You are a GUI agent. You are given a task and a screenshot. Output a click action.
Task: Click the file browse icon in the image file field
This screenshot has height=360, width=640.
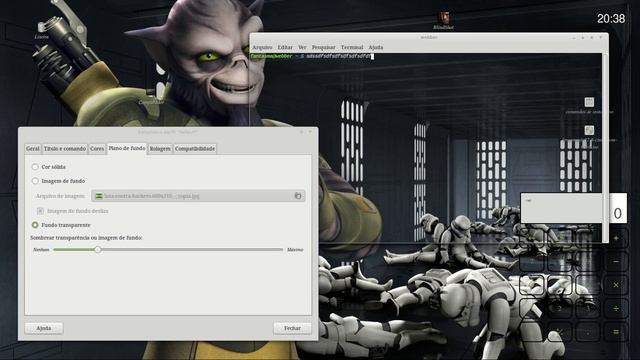298,196
